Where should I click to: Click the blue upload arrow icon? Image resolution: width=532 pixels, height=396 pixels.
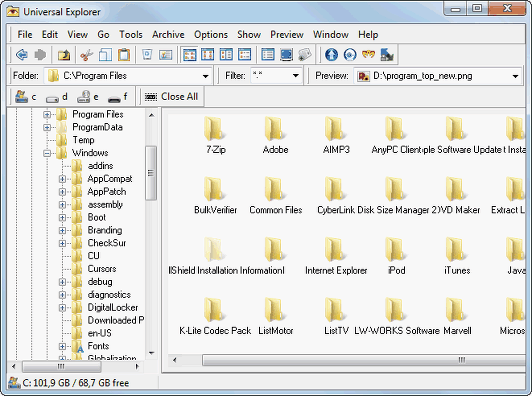click(331, 55)
